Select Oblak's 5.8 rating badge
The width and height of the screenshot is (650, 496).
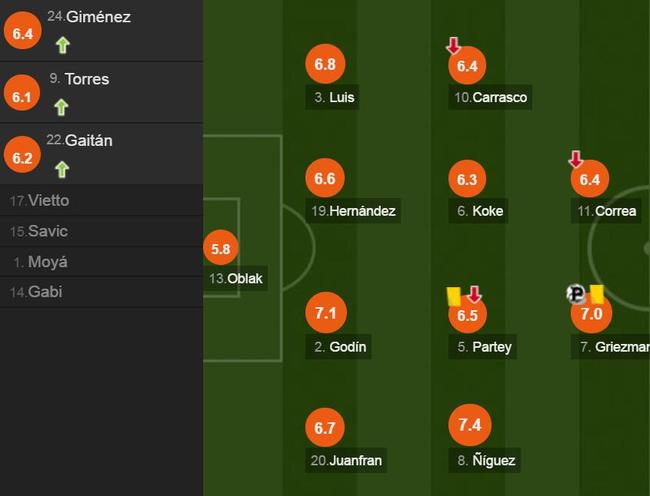coord(221,248)
